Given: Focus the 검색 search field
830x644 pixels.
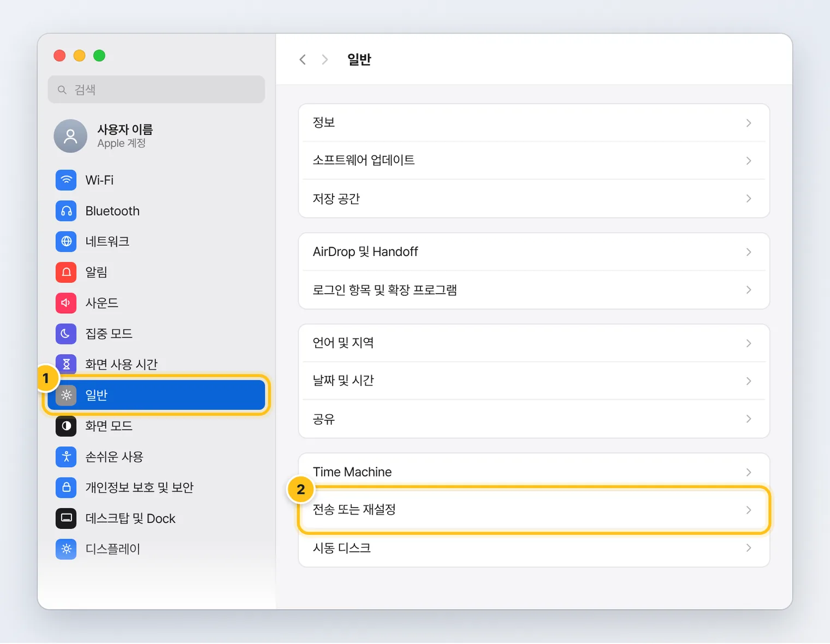Looking at the screenshot, I should [156, 90].
